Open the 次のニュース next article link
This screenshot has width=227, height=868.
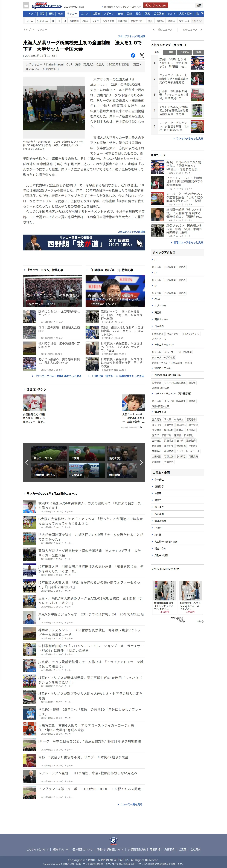click(192, 30)
